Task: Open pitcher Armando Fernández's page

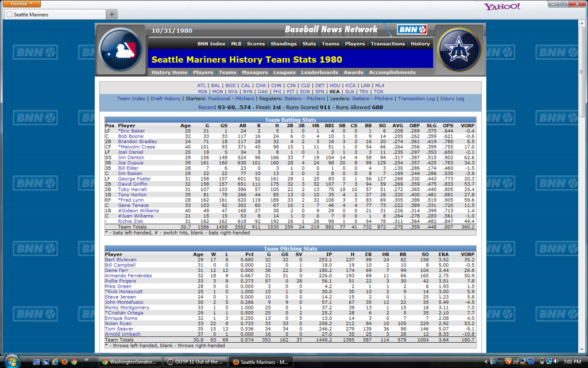Action: 128,275
